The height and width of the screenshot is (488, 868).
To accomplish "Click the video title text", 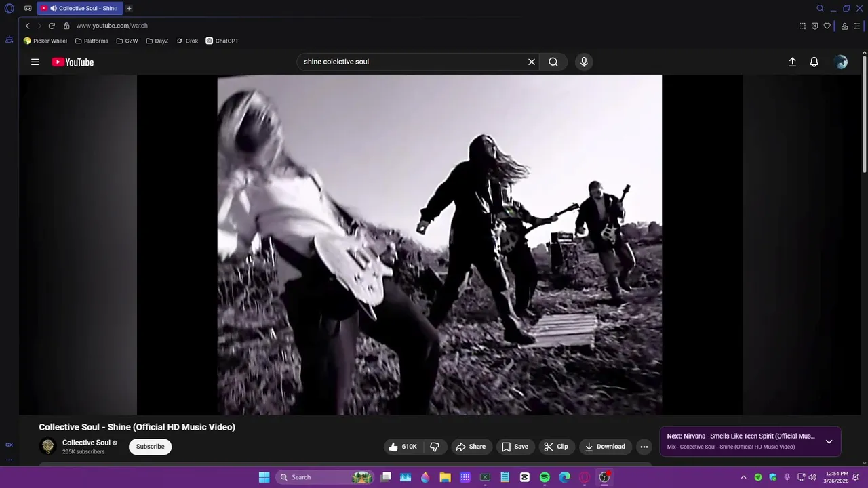I will click(137, 427).
